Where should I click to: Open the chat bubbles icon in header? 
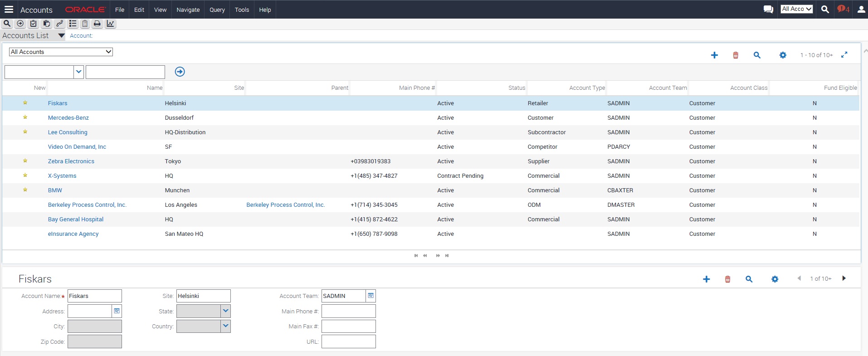[x=768, y=9]
